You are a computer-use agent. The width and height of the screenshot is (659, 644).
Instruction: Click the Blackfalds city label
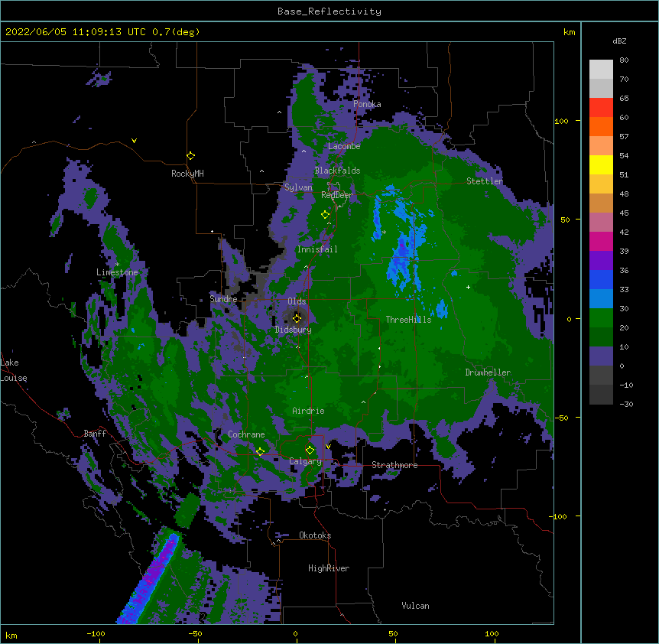[337, 171]
